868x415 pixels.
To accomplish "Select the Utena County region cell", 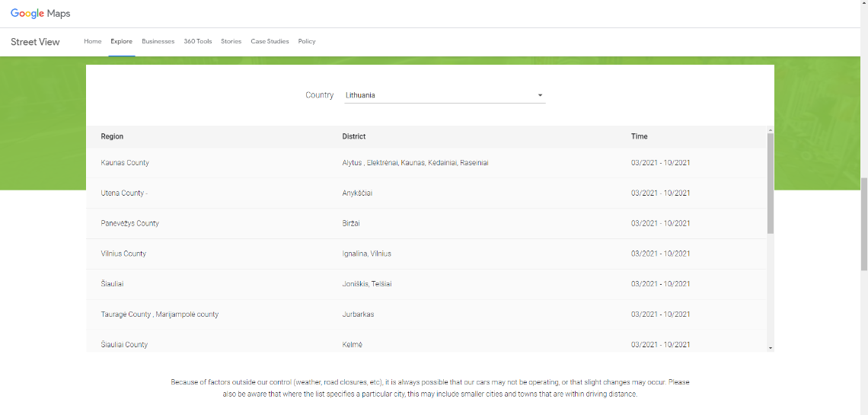I will tap(124, 193).
